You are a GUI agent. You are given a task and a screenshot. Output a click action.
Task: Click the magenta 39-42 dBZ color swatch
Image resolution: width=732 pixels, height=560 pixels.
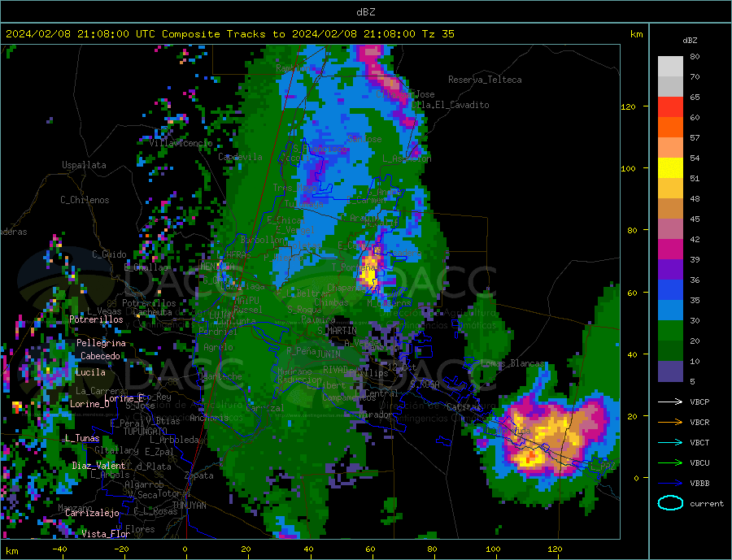click(670, 250)
